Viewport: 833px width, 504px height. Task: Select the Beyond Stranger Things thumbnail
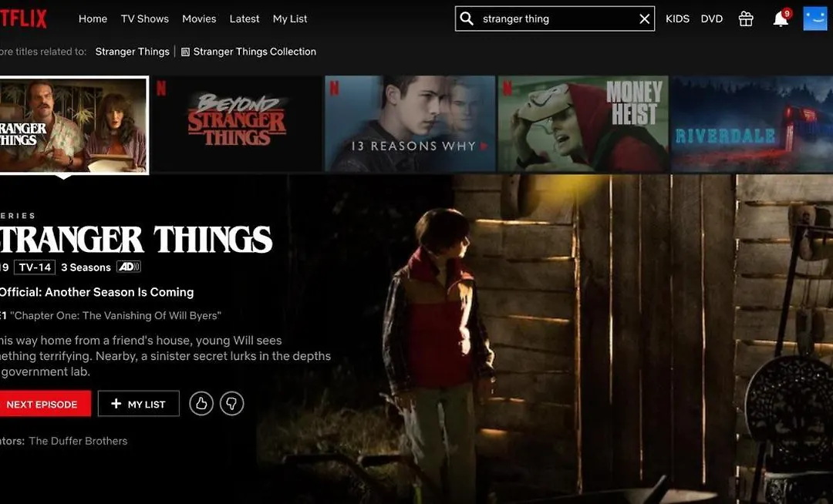click(x=237, y=123)
